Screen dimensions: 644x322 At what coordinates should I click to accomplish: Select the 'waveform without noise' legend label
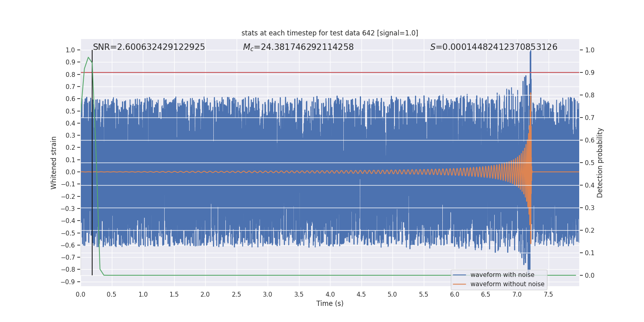pyautogui.click(x=507, y=284)
